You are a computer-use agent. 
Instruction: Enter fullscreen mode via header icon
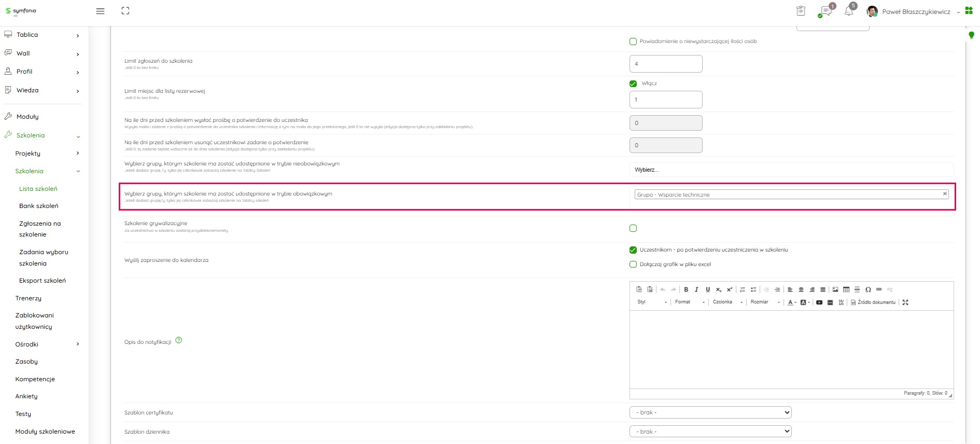[125, 11]
